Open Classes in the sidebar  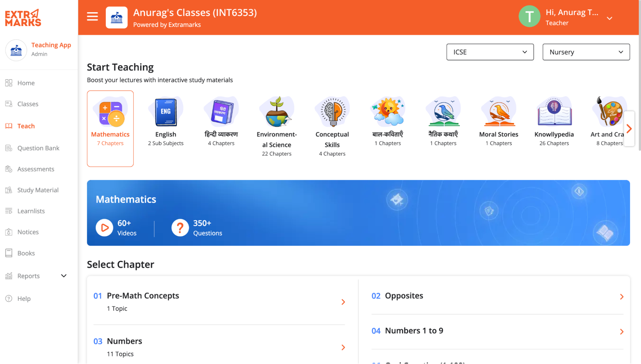tap(28, 104)
